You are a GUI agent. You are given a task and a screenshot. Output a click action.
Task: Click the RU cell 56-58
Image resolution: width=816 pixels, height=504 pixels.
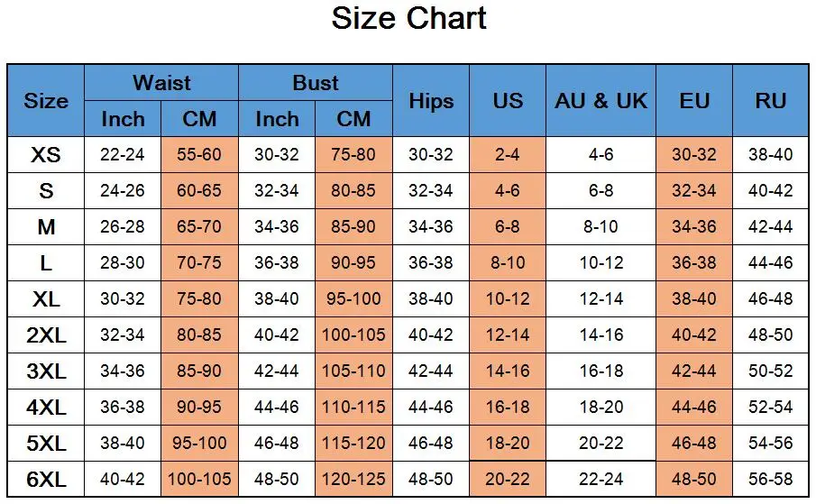pos(771,479)
